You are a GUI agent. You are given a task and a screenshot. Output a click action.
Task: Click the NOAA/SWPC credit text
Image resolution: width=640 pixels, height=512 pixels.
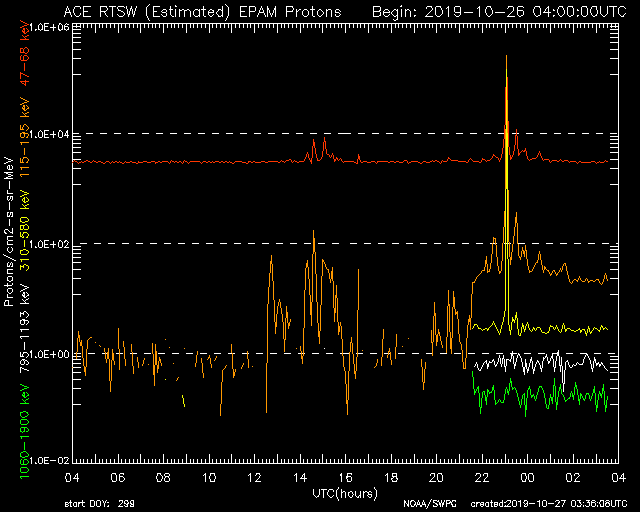tap(426, 504)
